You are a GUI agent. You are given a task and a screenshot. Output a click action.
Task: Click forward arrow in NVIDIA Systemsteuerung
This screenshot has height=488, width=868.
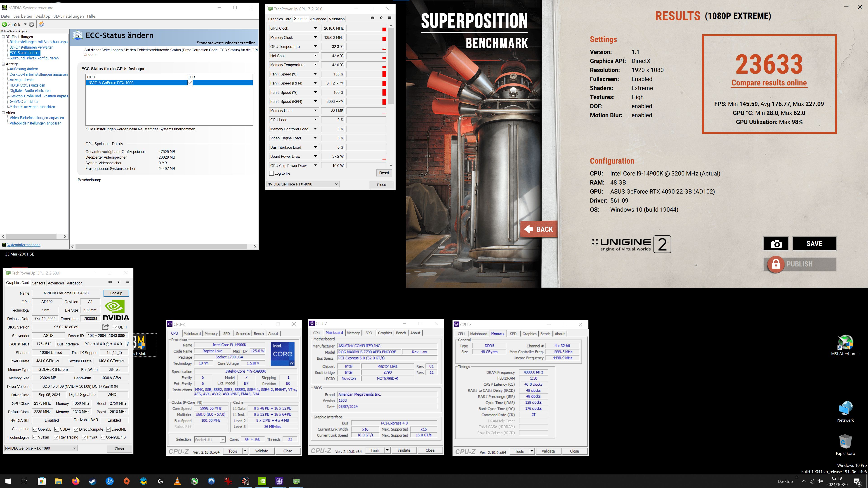pyautogui.click(x=31, y=24)
